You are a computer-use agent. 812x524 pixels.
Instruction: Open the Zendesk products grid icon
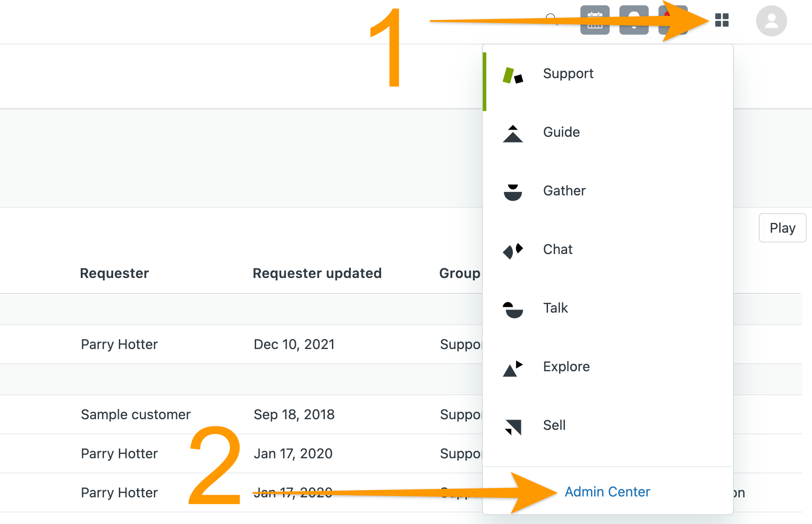[722, 20]
